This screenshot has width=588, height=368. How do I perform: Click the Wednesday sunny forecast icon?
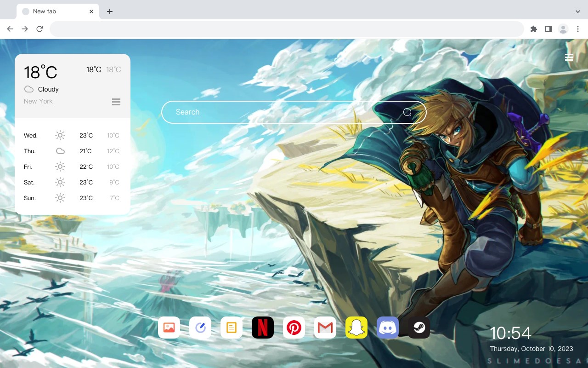(x=60, y=135)
